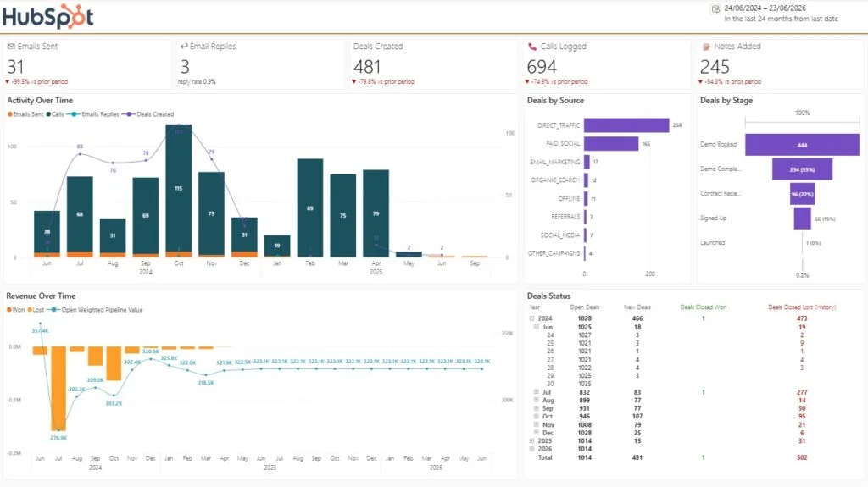This screenshot has width=868, height=487.
Task: Expand the Jul row in Deals Status
Action: pyautogui.click(x=536, y=392)
